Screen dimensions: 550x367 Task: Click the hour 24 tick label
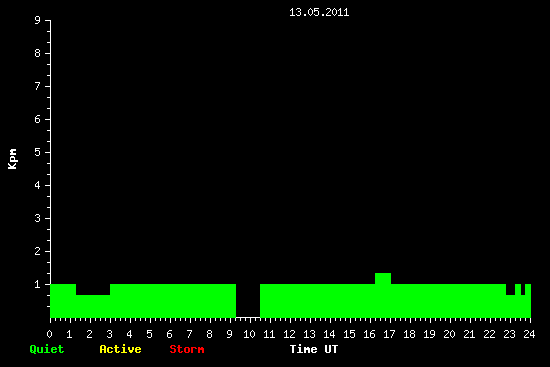529,334
